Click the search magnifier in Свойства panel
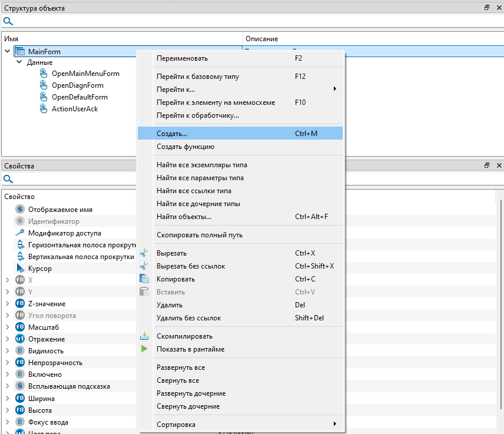This screenshot has width=504, height=434. click(x=8, y=179)
